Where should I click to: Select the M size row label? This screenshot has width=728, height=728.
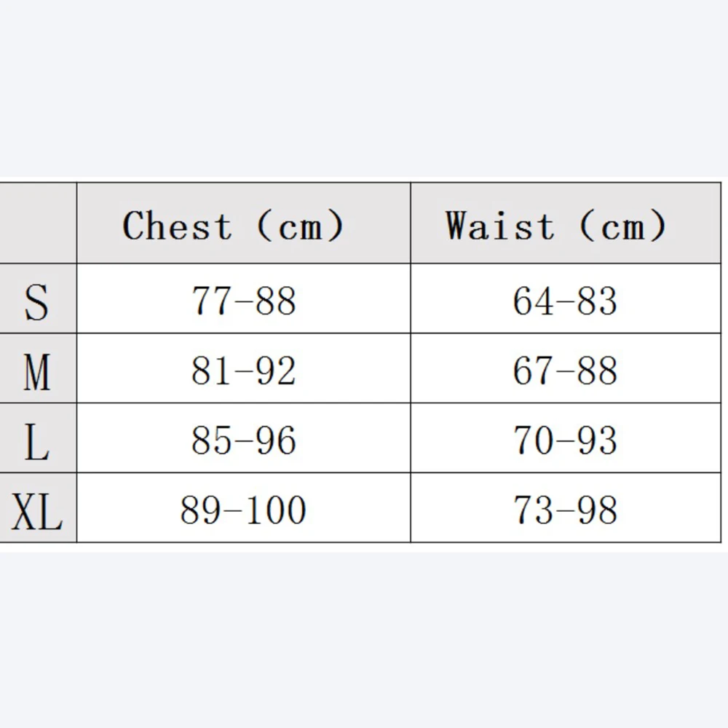pos(36,371)
